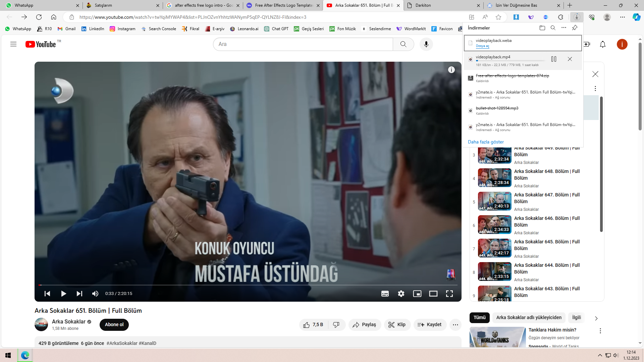Create a clip with Klip button
644x362 pixels.
tap(397, 325)
